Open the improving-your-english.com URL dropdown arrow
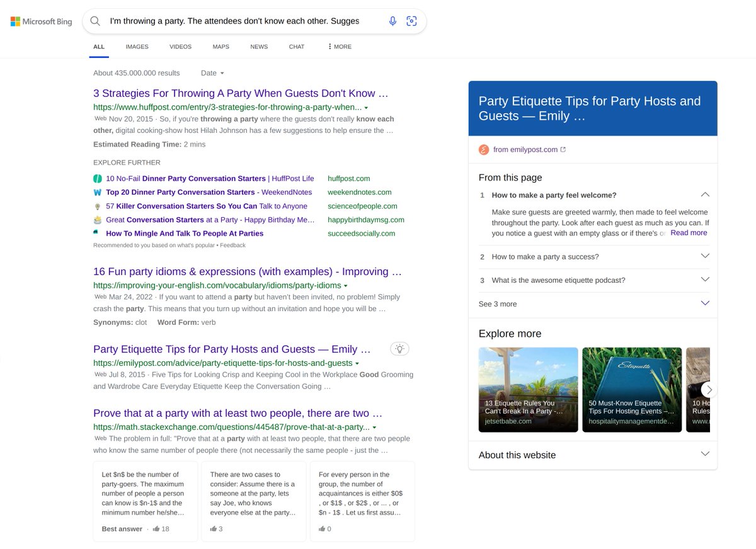 [346, 286]
